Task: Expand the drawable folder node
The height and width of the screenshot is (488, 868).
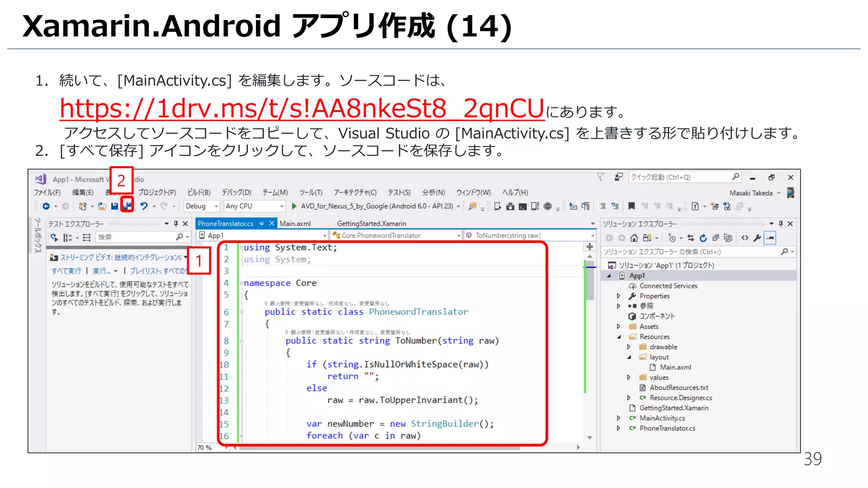Action: click(629, 347)
